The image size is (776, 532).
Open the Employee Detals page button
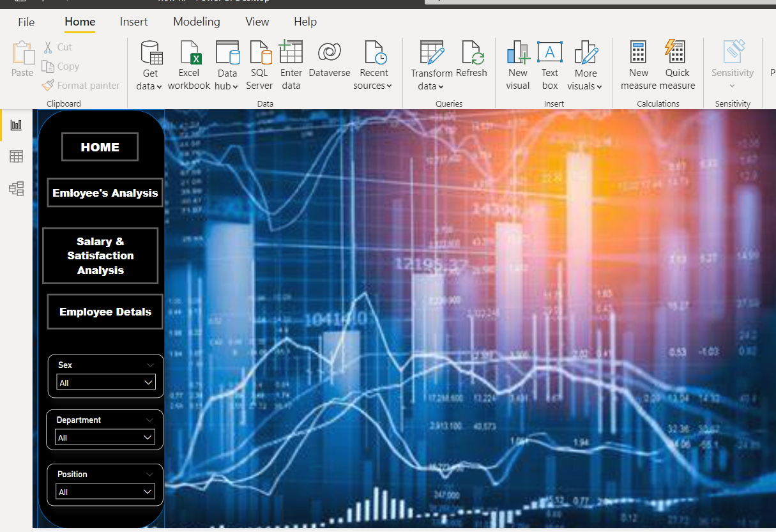coord(105,312)
